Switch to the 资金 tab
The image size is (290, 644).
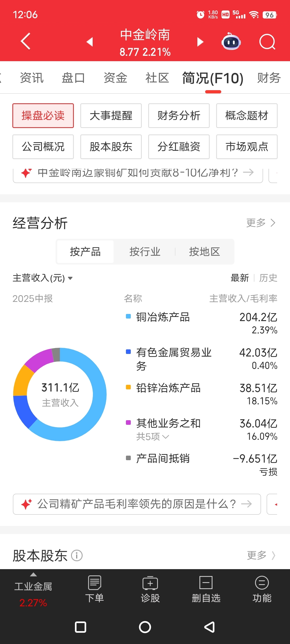coord(115,78)
